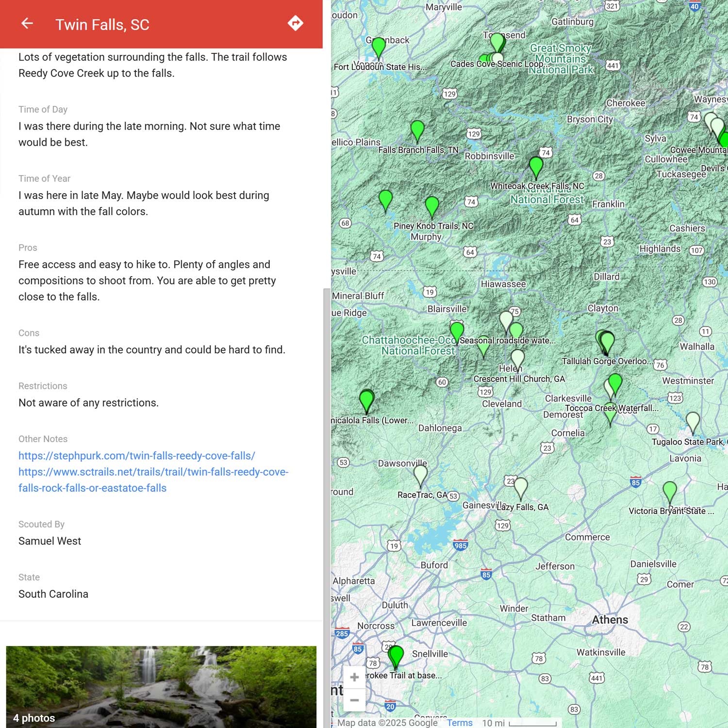Click the RaceTrac, GA map pin
Image resolution: width=728 pixels, height=728 pixels.
(x=420, y=474)
